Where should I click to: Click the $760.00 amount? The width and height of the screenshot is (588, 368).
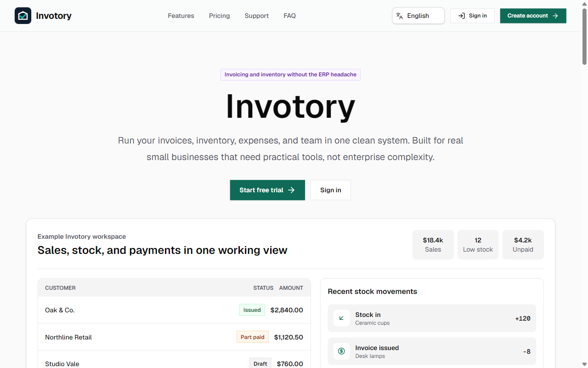coord(290,364)
